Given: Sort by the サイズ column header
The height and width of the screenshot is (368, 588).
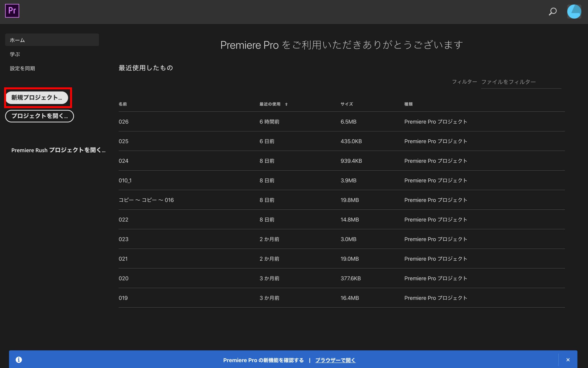Looking at the screenshot, I should tap(347, 104).
